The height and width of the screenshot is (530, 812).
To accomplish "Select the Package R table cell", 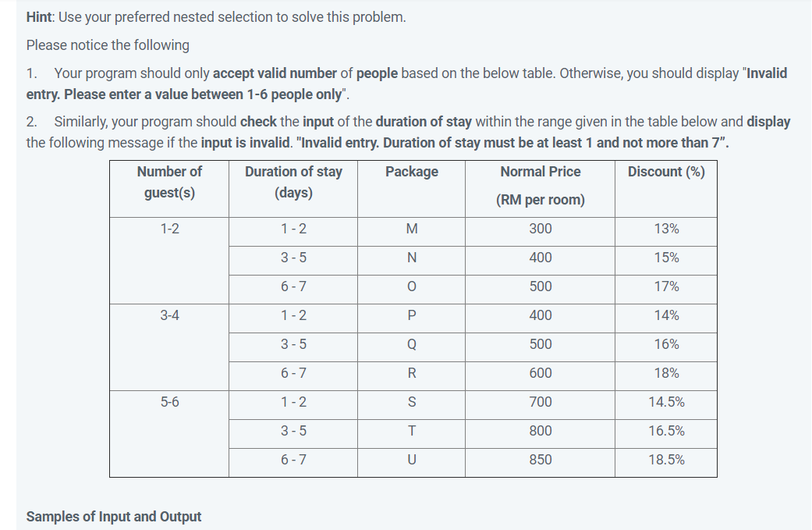I will (411, 376).
